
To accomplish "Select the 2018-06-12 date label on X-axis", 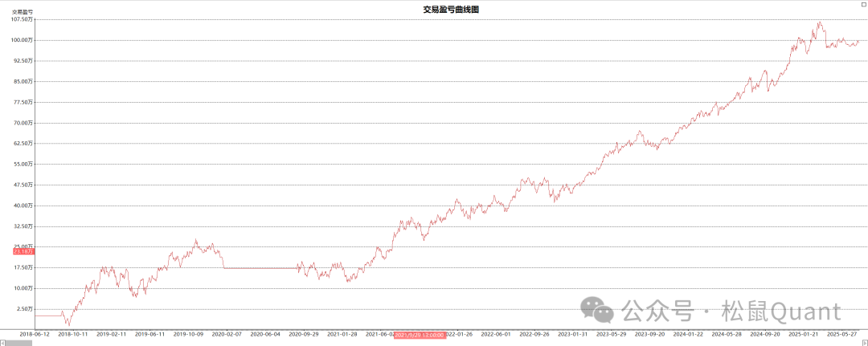I will [x=35, y=334].
